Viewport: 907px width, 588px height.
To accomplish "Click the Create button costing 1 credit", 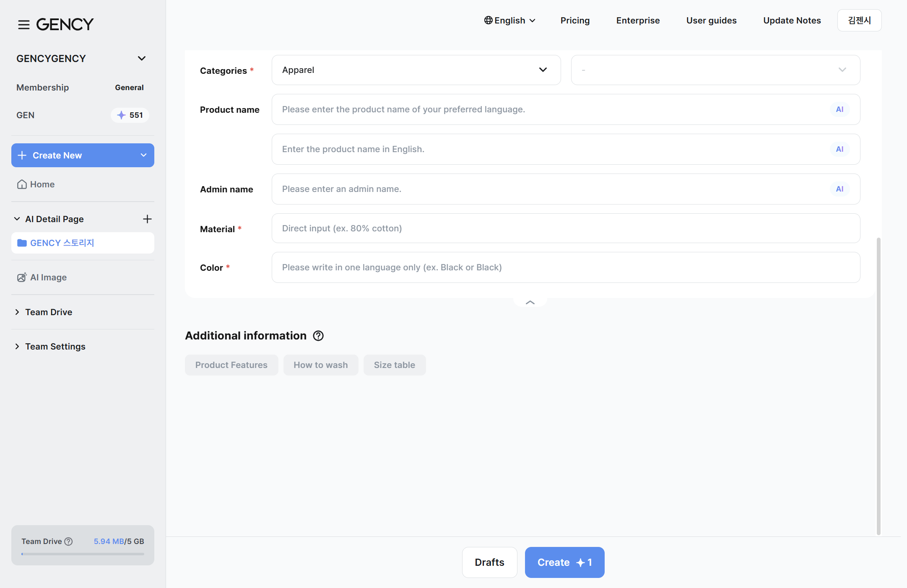I will pos(564,562).
